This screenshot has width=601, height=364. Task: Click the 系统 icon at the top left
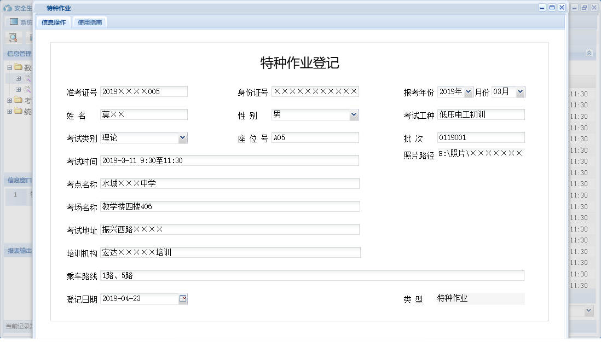click(x=14, y=22)
